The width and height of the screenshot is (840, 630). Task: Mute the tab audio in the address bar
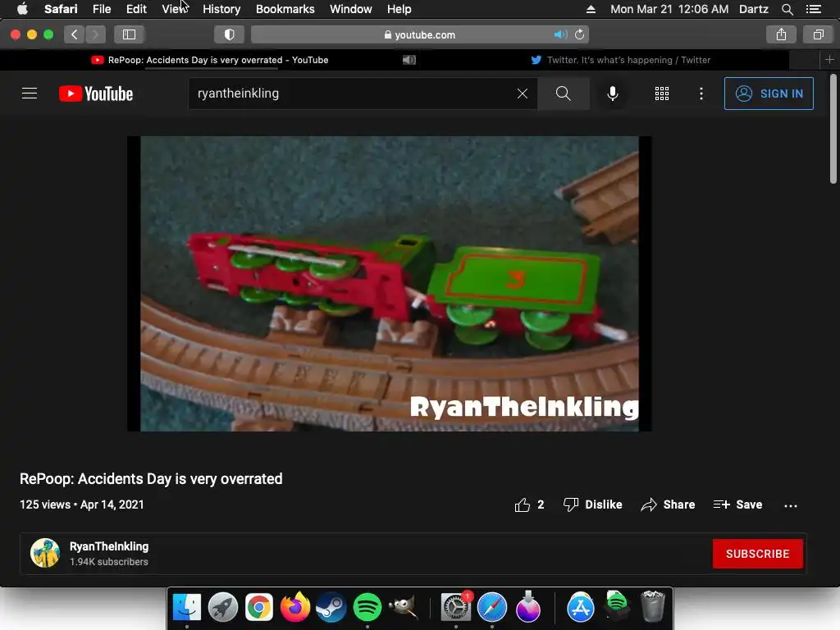(x=560, y=34)
